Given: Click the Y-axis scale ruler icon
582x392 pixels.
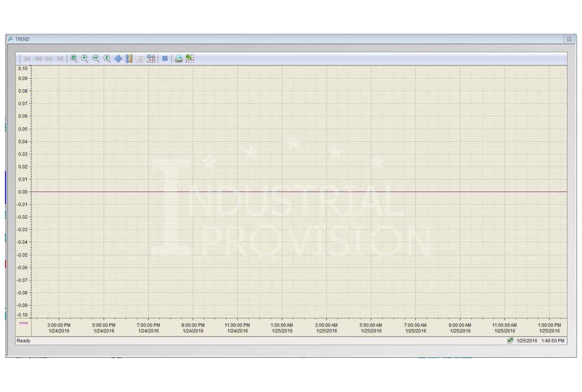Looking at the screenshot, I should [129, 59].
